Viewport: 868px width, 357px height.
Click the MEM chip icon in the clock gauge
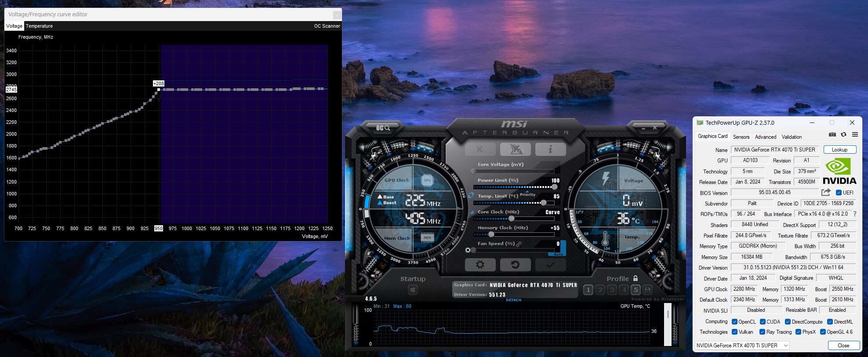click(x=427, y=238)
